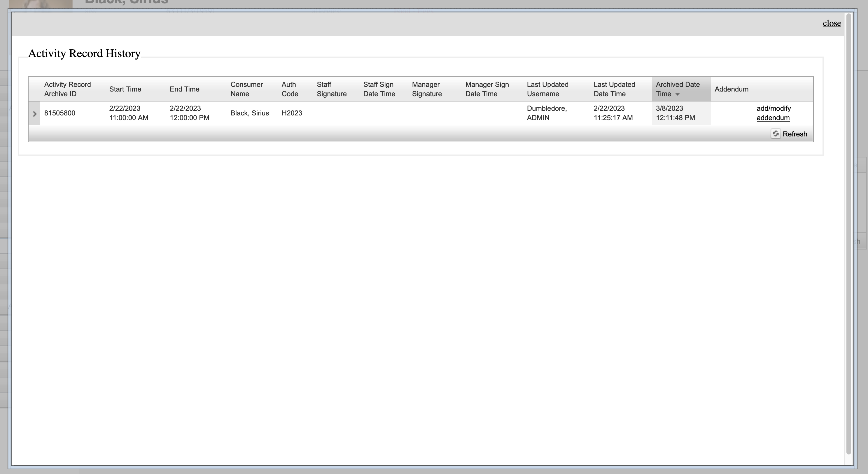Click the Activity Record History heading
868x474 pixels.
(x=84, y=53)
